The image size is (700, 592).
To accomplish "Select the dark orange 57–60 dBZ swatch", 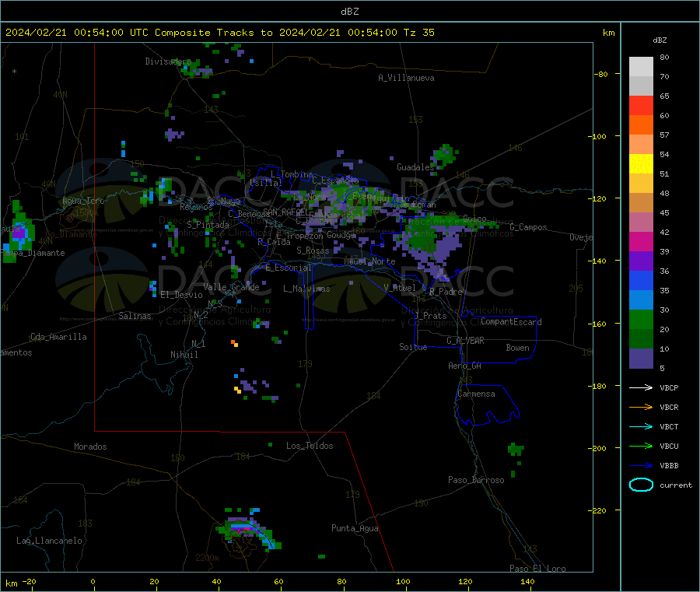I will 641,125.
